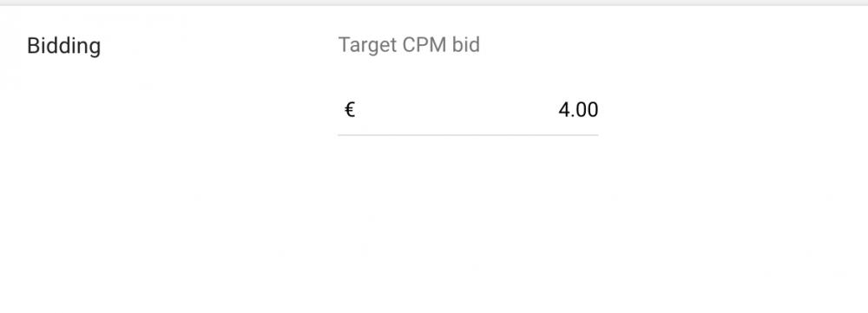Click the gray bar above Bidding section
The image size is (868, 313).
434,3
